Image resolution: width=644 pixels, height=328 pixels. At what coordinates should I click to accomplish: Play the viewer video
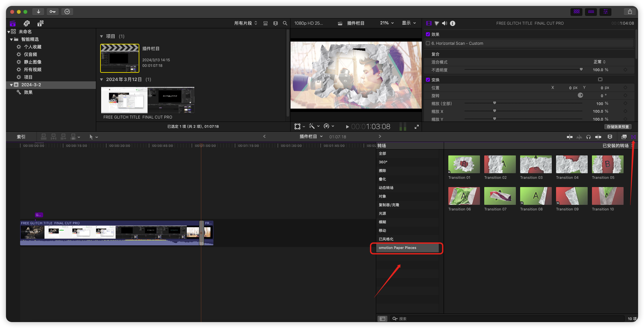[x=347, y=127]
